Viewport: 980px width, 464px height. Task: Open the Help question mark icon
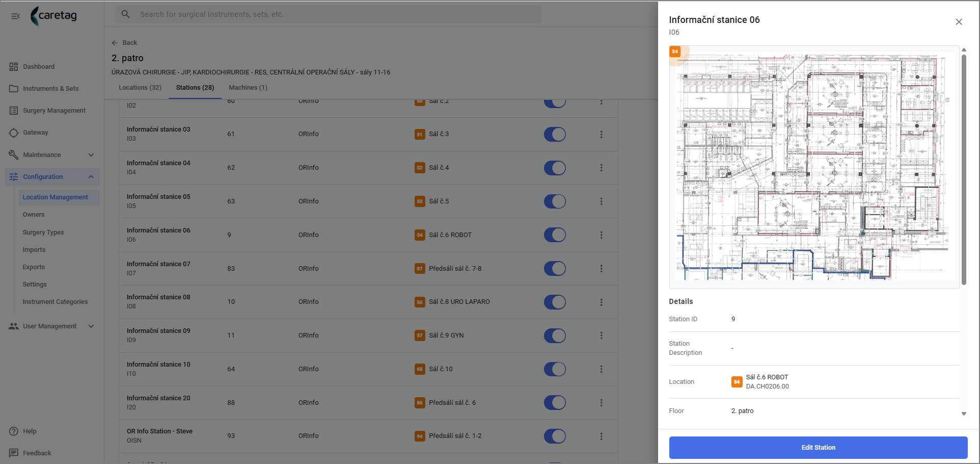click(14, 431)
